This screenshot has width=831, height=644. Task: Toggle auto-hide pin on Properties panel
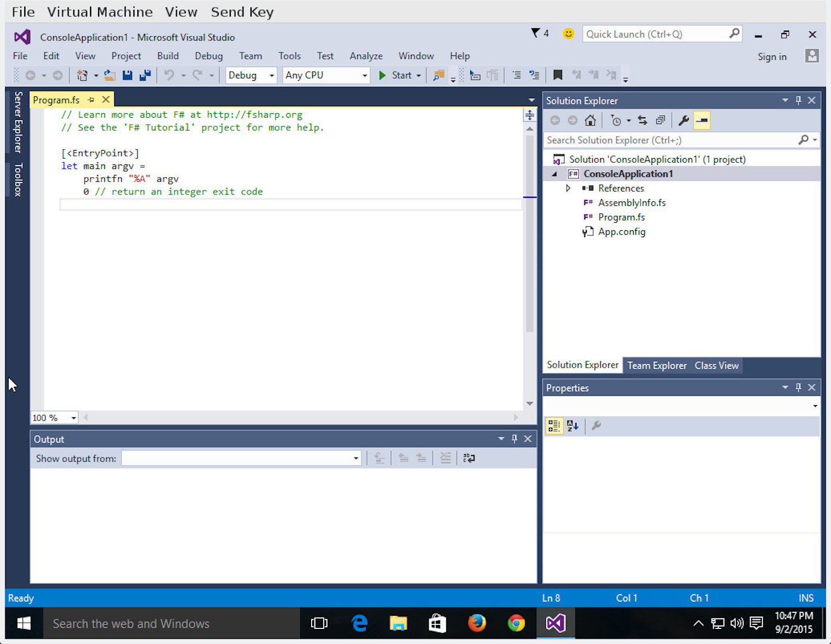point(799,388)
